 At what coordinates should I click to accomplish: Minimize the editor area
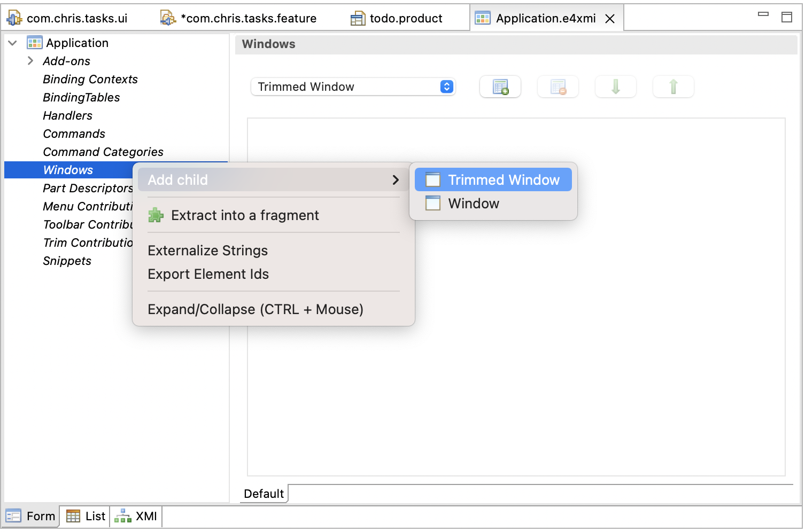pyautogui.click(x=763, y=15)
